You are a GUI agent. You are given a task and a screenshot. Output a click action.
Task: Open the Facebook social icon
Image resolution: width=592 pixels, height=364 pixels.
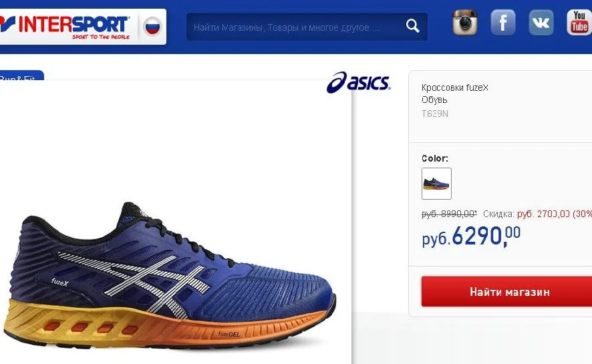click(503, 23)
